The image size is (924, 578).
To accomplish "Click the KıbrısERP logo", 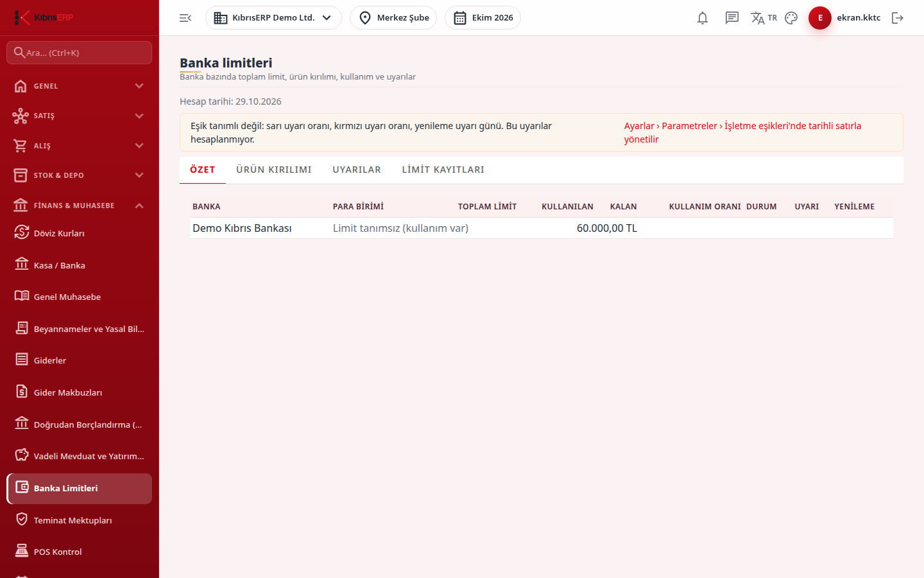I will coord(44,17).
